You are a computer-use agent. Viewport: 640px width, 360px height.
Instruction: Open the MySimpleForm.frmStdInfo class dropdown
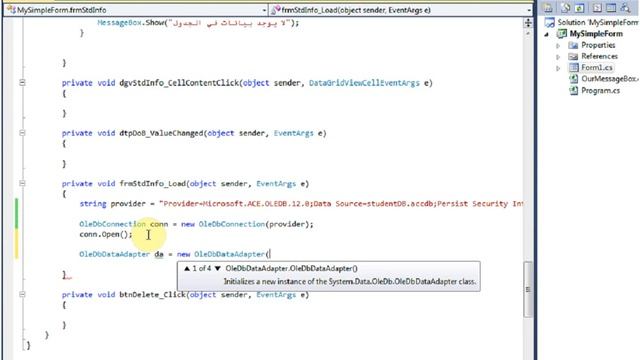point(264,10)
